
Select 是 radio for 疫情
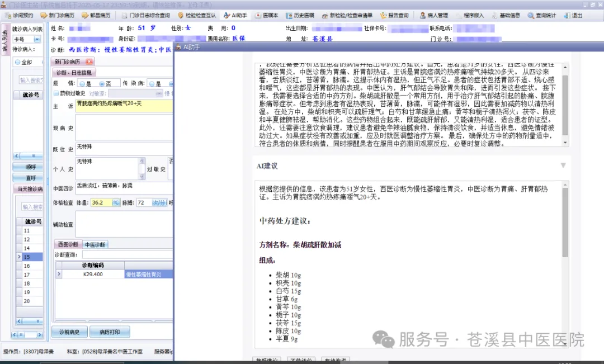[82, 83]
